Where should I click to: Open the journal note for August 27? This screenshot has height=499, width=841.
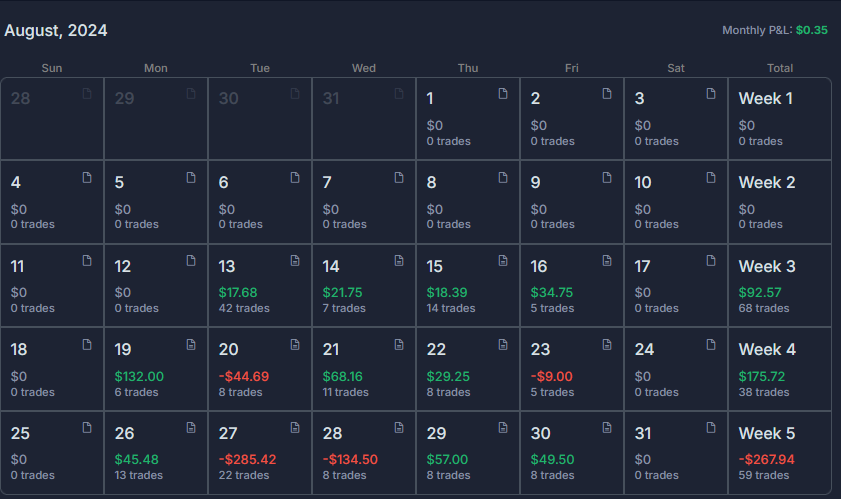click(x=294, y=428)
